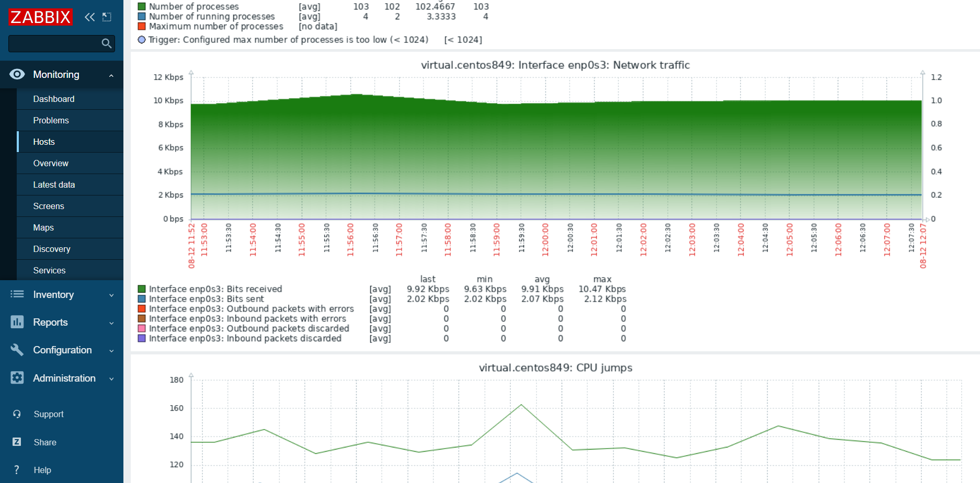Screen dimensions: 980x483
Task: Open the Inventory section icon
Action: (x=17, y=294)
